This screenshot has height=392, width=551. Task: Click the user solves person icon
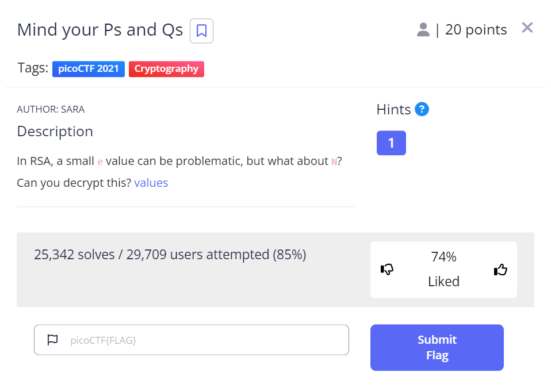click(x=423, y=30)
